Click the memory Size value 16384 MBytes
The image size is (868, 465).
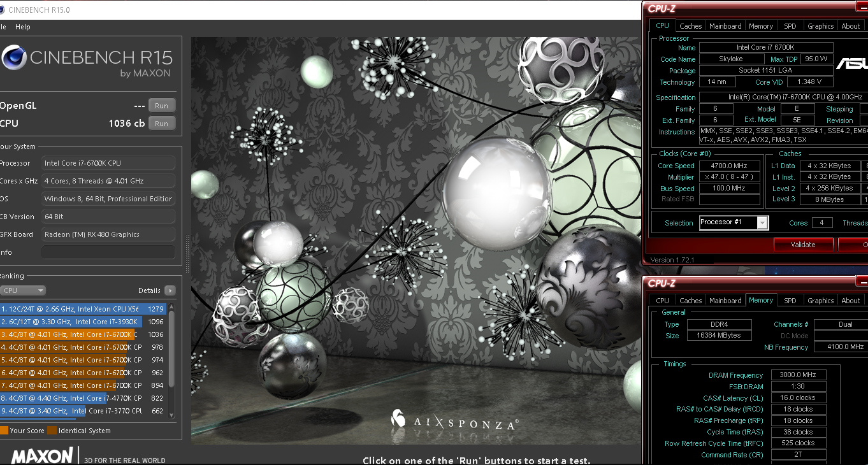[719, 336]
